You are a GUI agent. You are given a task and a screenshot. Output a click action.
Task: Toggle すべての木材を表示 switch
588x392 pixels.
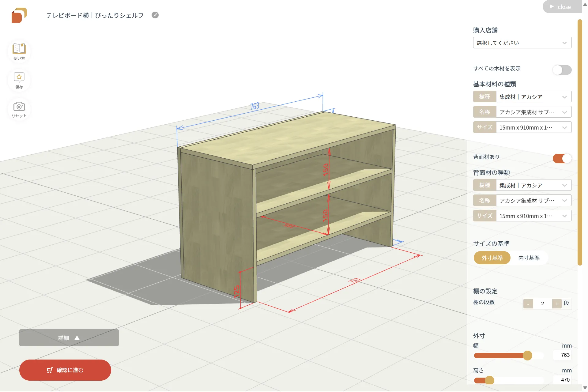[x=562, y=70]
